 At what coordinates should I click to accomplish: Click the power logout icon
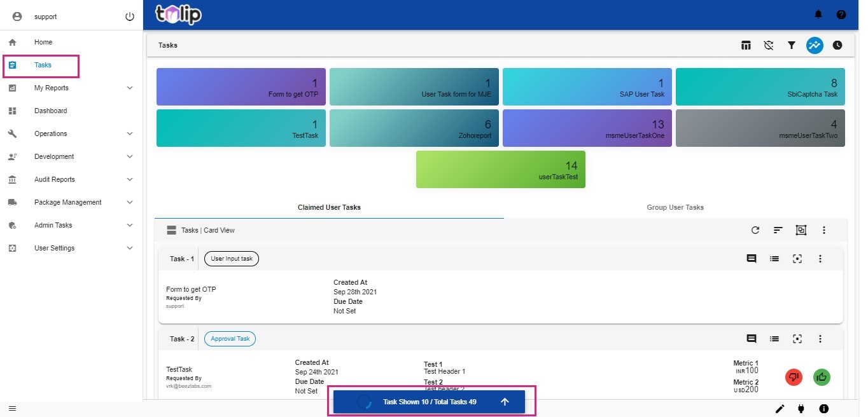click(x=130, y=17)
